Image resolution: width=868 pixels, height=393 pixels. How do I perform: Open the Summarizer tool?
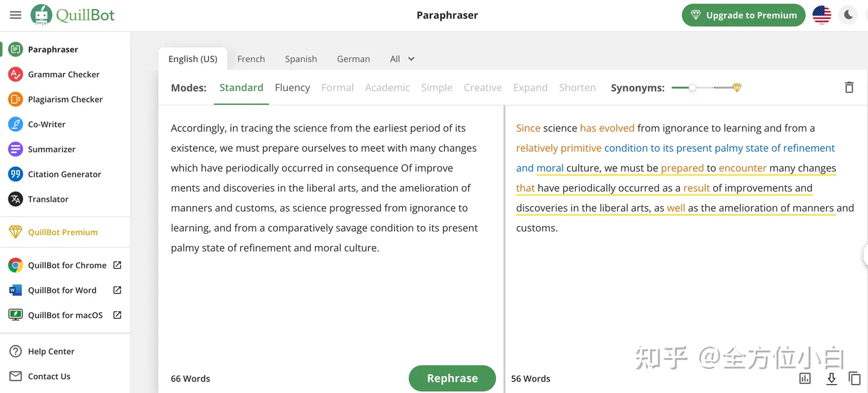point(50,149)
